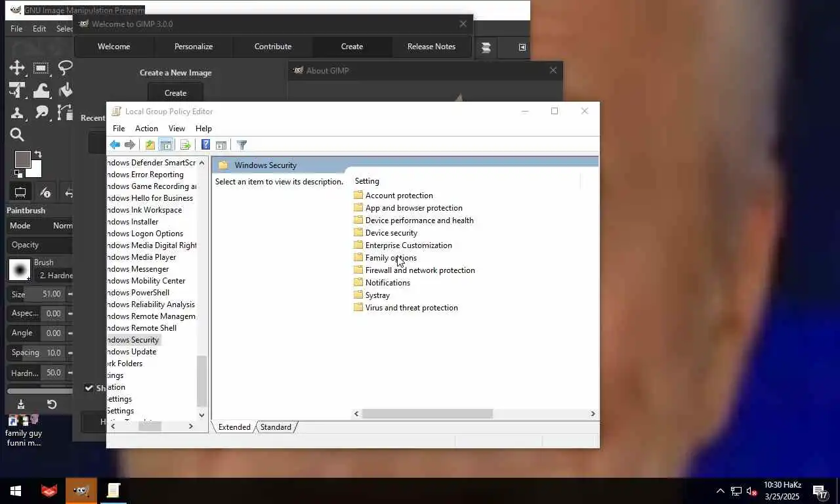Open the GIMP taskbar icon

point(81,491)
